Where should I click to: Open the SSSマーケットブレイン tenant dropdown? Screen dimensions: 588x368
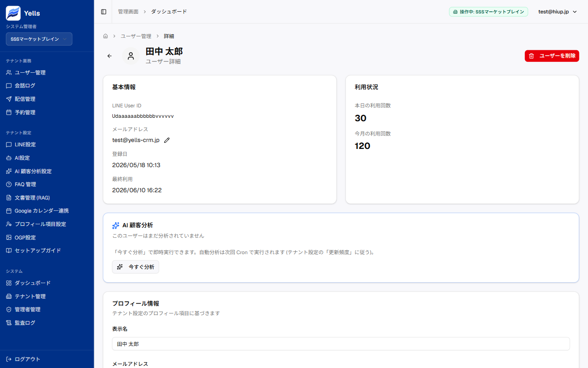(x=39, y=39)
